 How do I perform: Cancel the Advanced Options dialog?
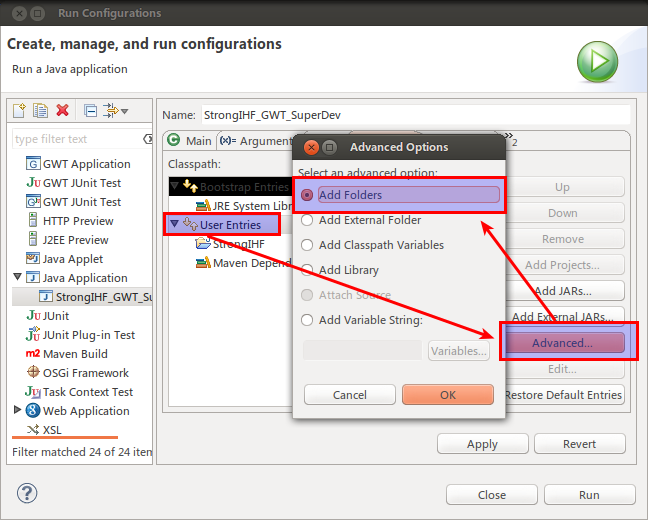tap(350, 395)
